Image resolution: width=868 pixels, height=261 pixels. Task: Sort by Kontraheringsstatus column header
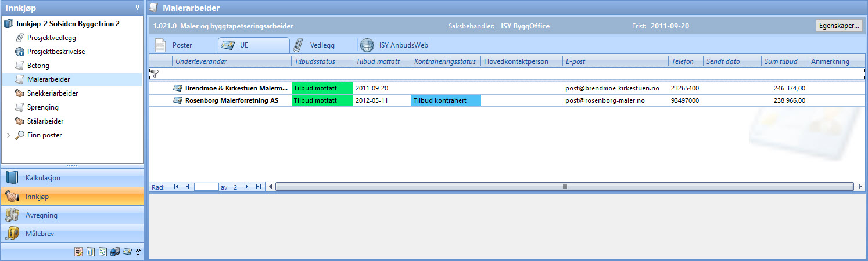[x=446, y=61]
